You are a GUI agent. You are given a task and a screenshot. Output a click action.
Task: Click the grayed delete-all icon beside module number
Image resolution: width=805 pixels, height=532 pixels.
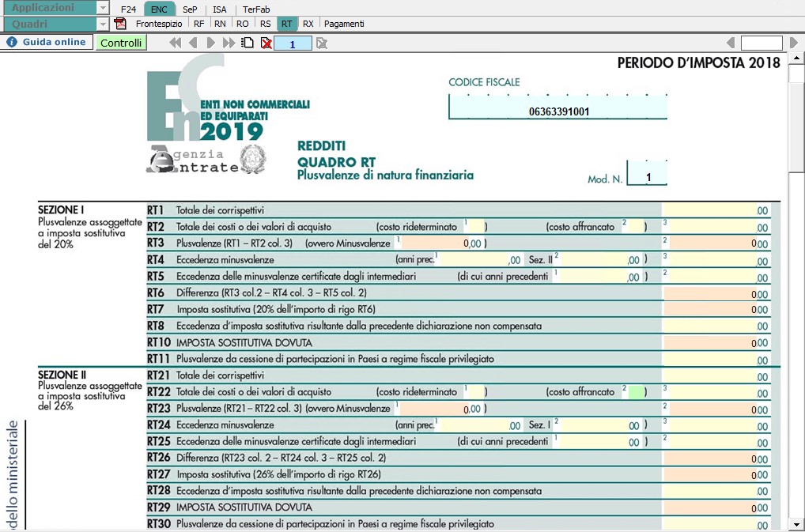[322, 43]
